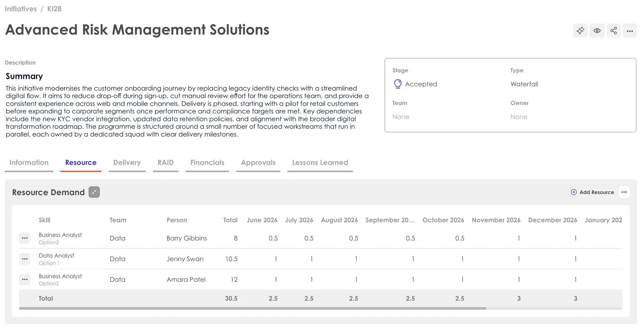Image resolution: width=644 pixels, height=333 pixels.
Task: Click the Skill column header
Action: tap(45, 220)
